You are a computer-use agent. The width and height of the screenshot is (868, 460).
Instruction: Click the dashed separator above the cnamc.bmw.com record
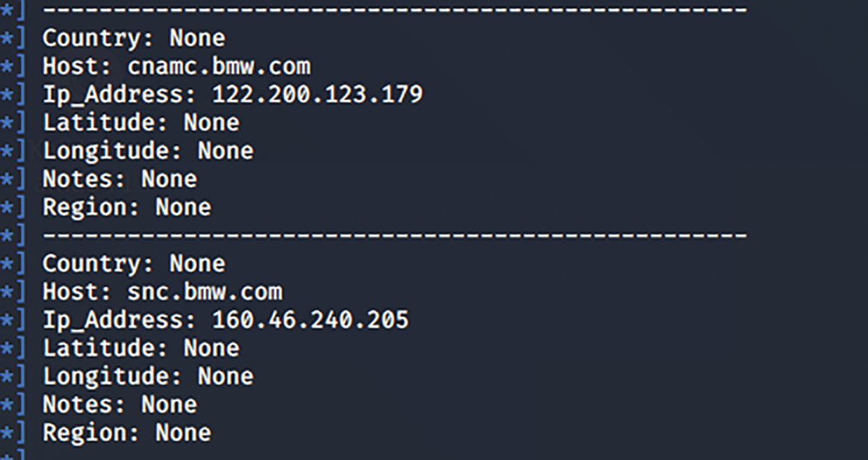[394, 10]
